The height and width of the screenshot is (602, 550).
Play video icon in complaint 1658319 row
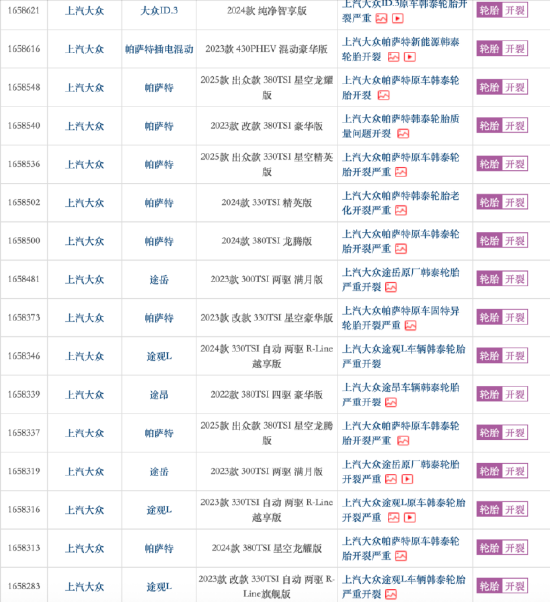[x=407, y=479]
